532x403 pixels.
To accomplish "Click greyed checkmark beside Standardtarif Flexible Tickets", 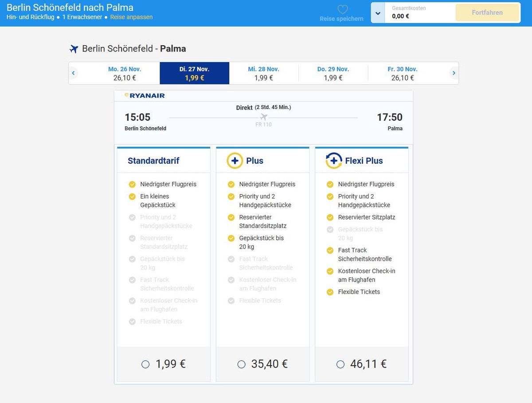I will pos(132,321).
